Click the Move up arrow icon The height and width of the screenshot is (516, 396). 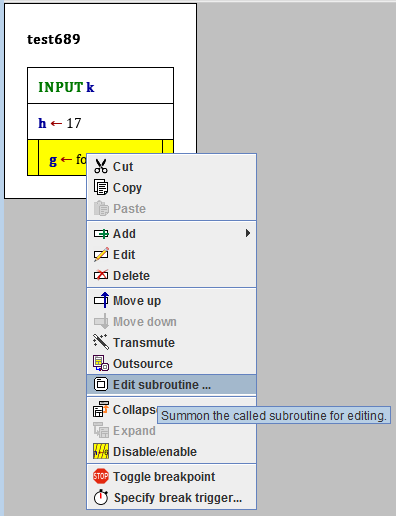coord(101,300)
